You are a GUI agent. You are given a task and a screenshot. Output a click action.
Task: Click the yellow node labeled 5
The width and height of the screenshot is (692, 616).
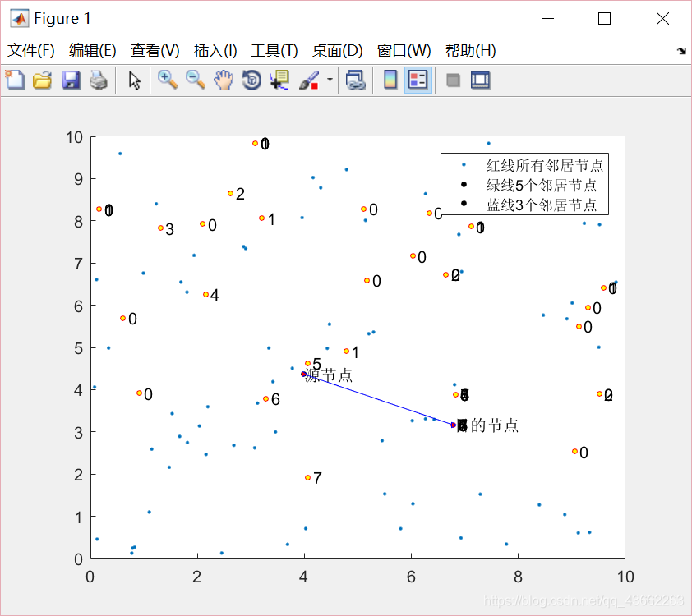(x=307, y=363)
